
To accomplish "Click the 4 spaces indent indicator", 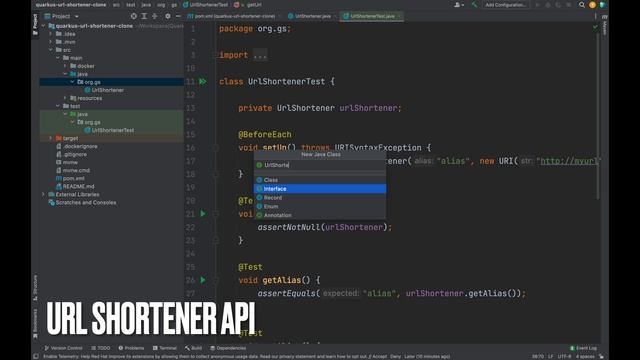I will (x=585, y=356).
